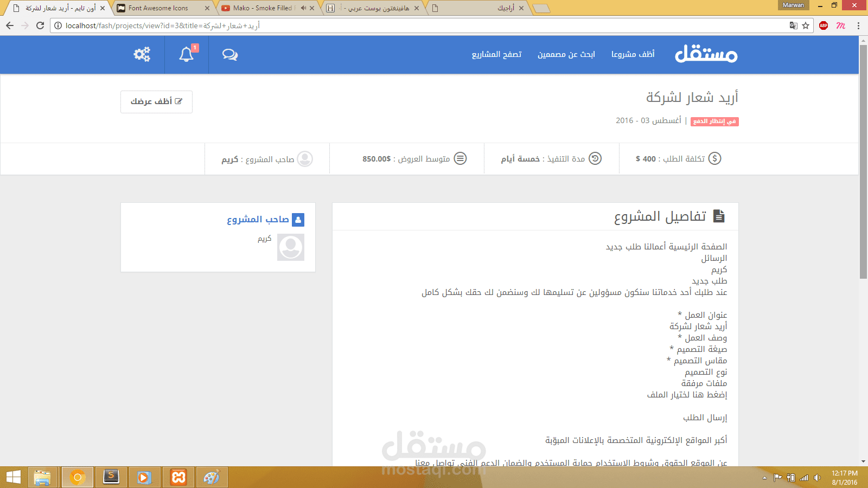
Task: Open messages chat bubbles icon
Action: (x=230, y=54)
